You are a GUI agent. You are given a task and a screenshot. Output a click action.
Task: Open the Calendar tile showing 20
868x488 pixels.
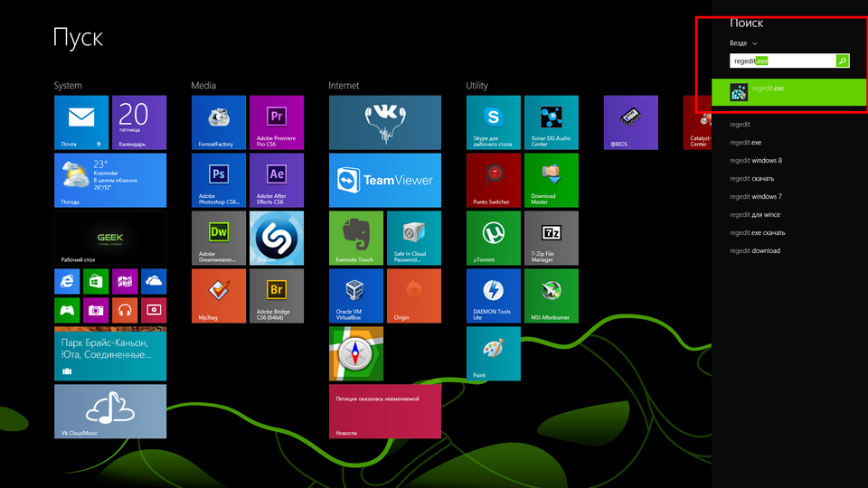(x=139, y=122)
